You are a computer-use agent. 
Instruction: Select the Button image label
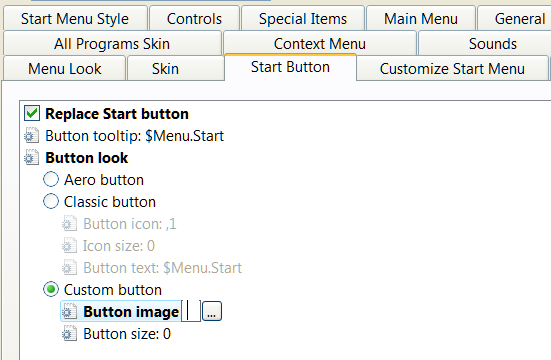click(x=131, y=312)
